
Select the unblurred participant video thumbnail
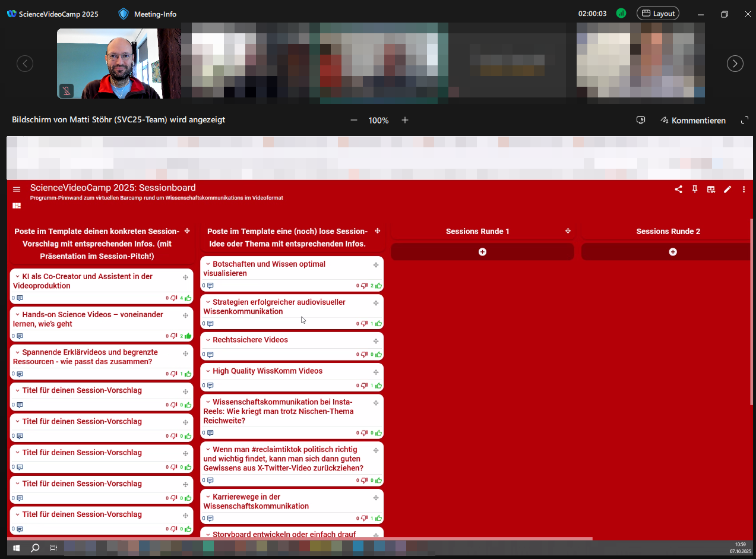pyautogui.click(x=119, y=64)
